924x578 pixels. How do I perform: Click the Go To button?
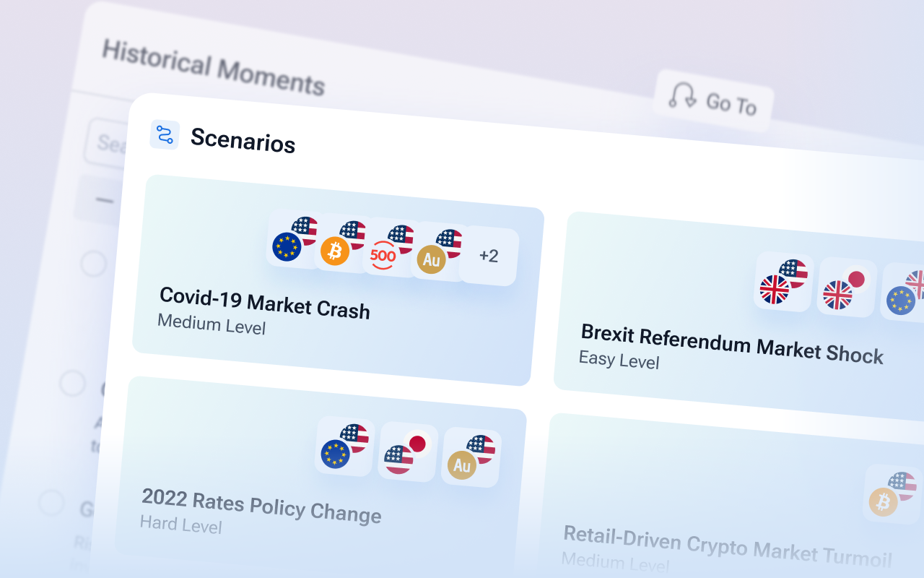point(713,101)
